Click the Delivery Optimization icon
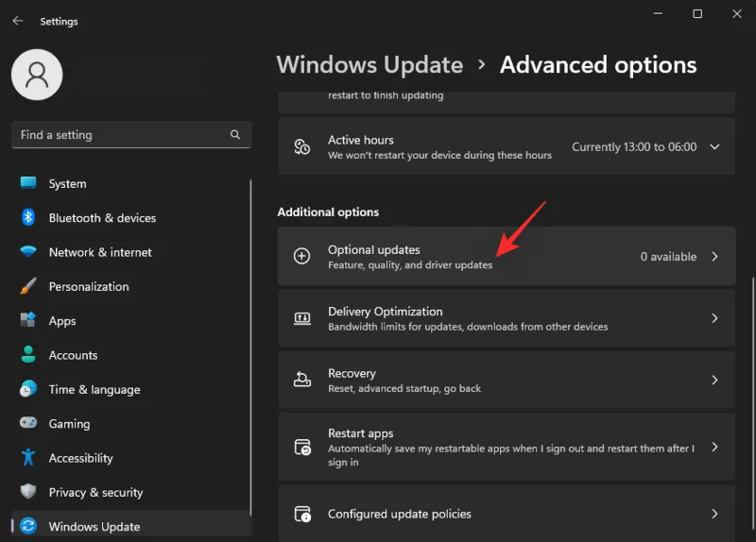 (x=302, y=318)
